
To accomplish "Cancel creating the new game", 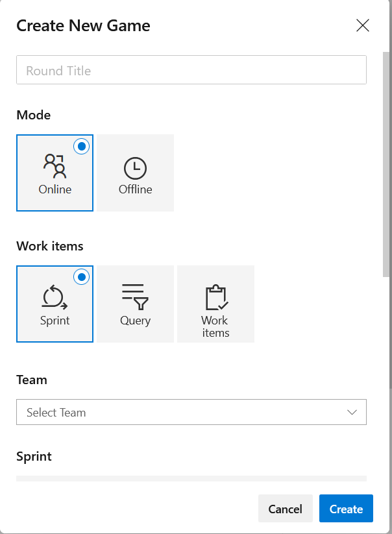I will (x=285, y=509).
